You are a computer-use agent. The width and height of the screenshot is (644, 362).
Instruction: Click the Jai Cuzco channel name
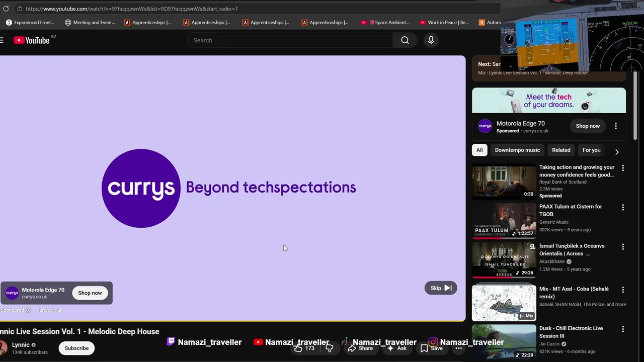click(549, 344)
